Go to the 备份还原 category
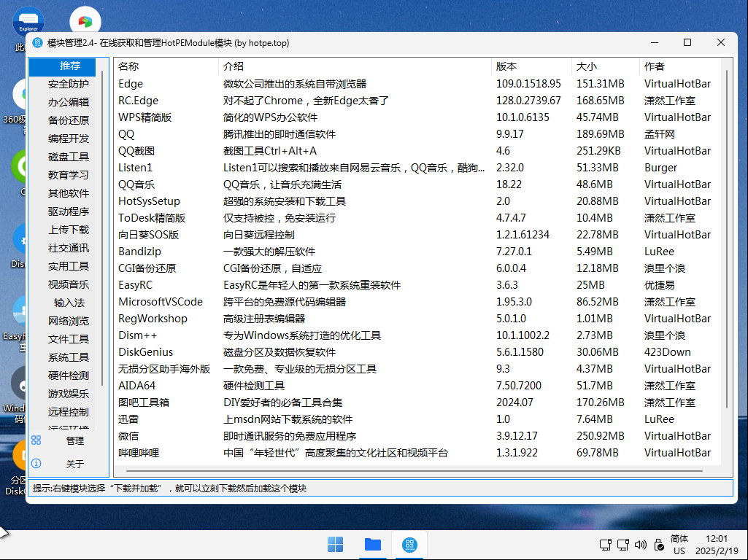The height and width of the screenshot is (560, 748). coord(63,120)
